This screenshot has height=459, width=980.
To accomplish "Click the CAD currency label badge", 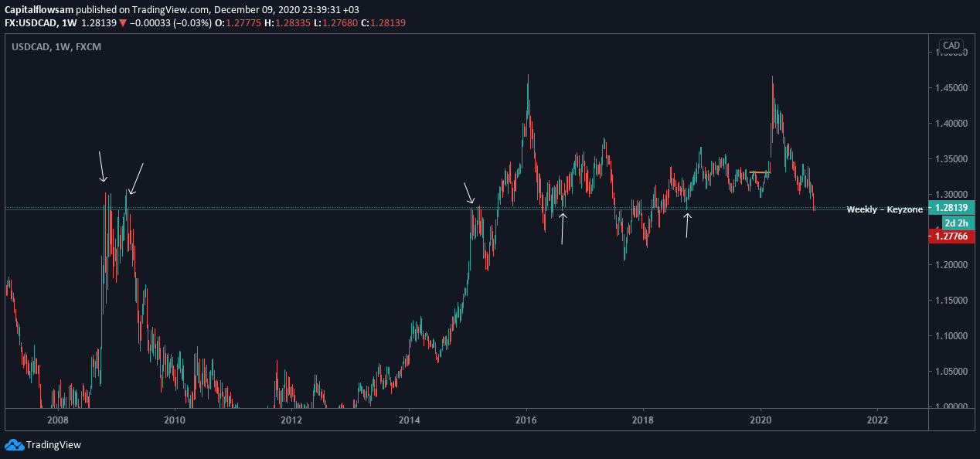I will pos(951,46).
